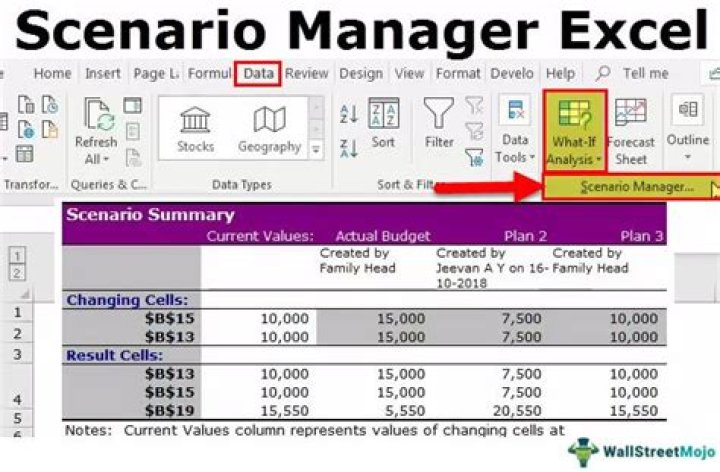Click the 5,550 Actual Budget value
Screen dimensions: 720x472
(405, 410)
